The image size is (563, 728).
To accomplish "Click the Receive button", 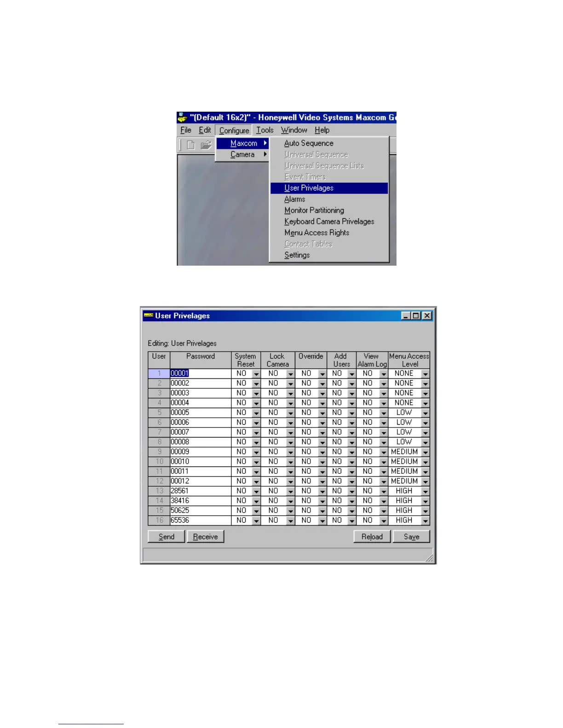I will tap(206, 536).
